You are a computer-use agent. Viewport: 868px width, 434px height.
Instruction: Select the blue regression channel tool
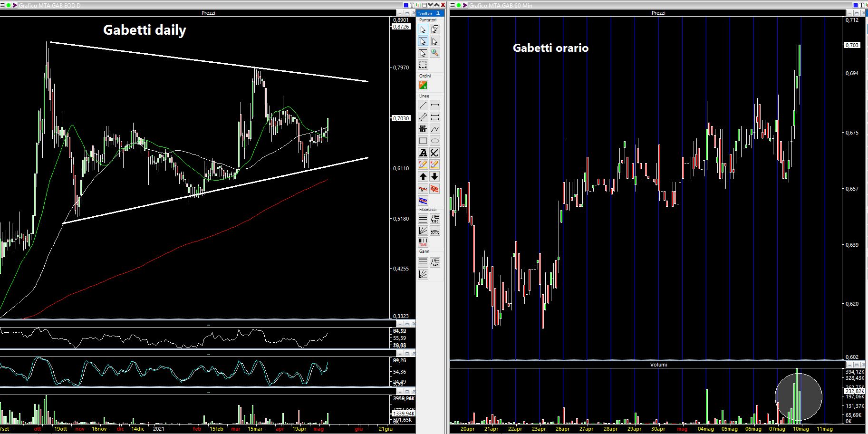(x=423, y=201)
